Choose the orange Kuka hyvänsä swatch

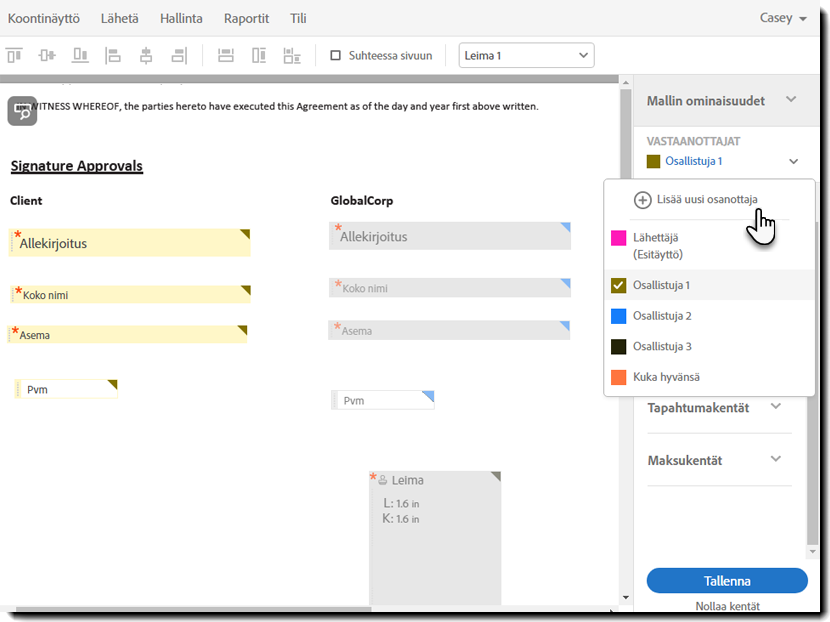(x=619, y=377)
